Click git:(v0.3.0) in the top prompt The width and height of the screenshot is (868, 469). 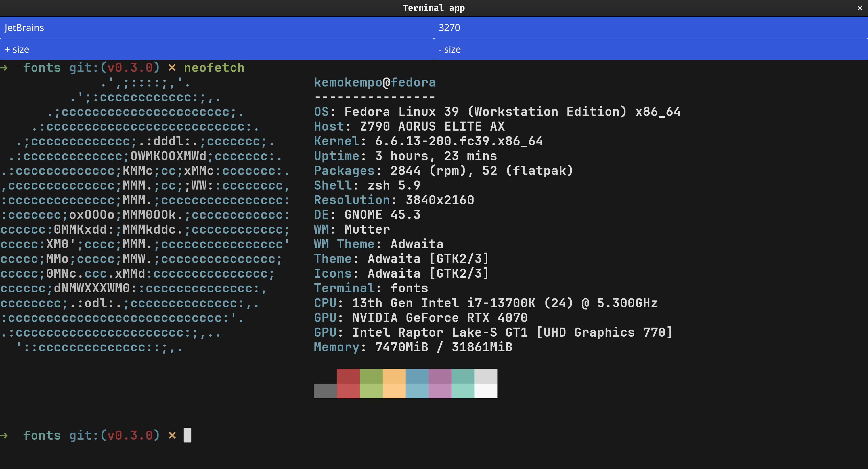pyautogui.click(x=115, y=68)
